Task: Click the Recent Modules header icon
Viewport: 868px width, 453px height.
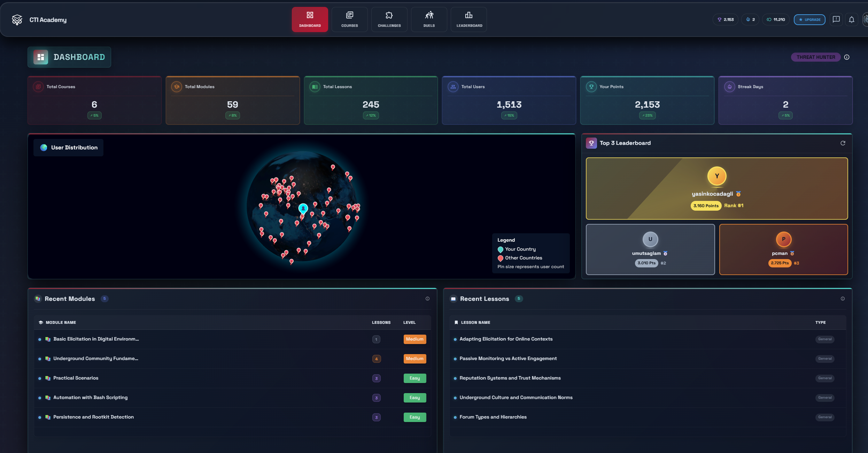Action: pos(38,299)
